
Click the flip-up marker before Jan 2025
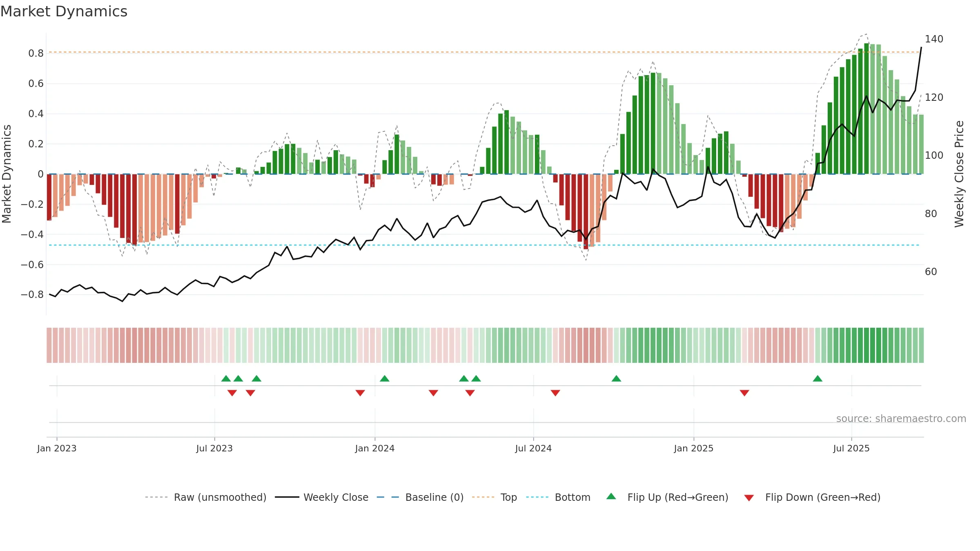pyautogui.click(x=617, y=378)
